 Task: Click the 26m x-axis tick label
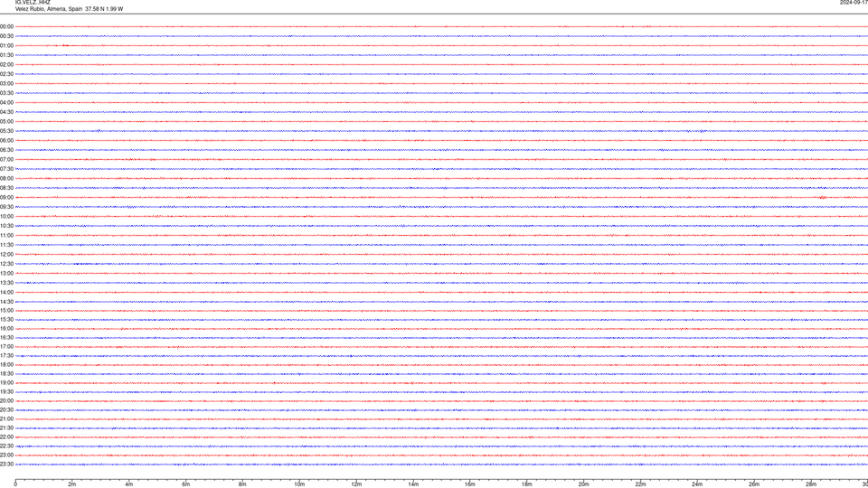pos(754,484)
